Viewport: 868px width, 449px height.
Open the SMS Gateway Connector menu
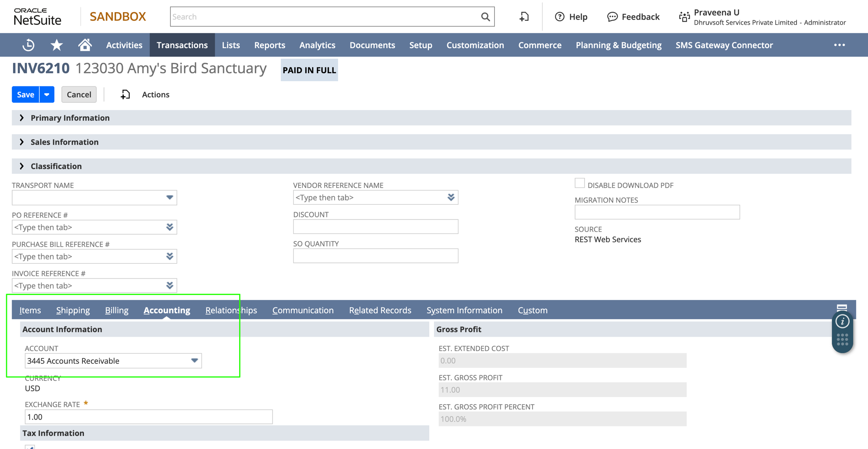[x=724, y=45]
